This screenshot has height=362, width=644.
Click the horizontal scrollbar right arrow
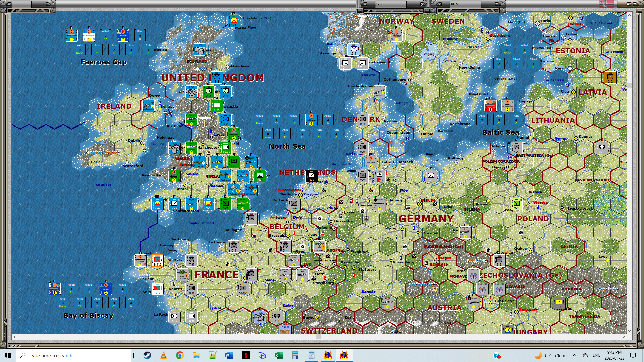click(624, 337)
